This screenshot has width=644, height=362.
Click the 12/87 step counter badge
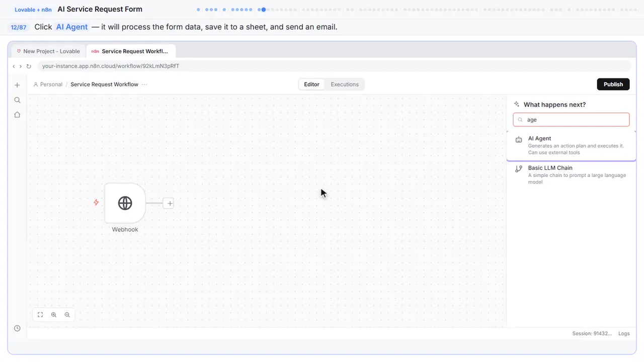coord(19,27)
